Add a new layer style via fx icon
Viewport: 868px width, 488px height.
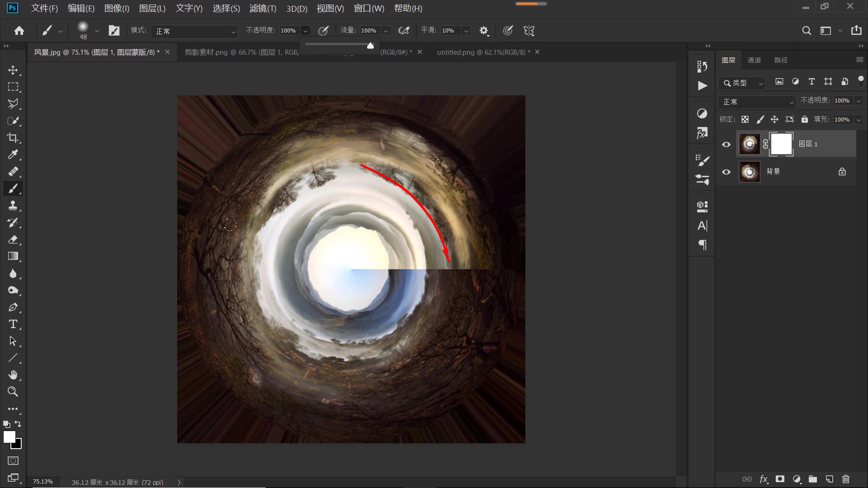(x=764, y=479)
